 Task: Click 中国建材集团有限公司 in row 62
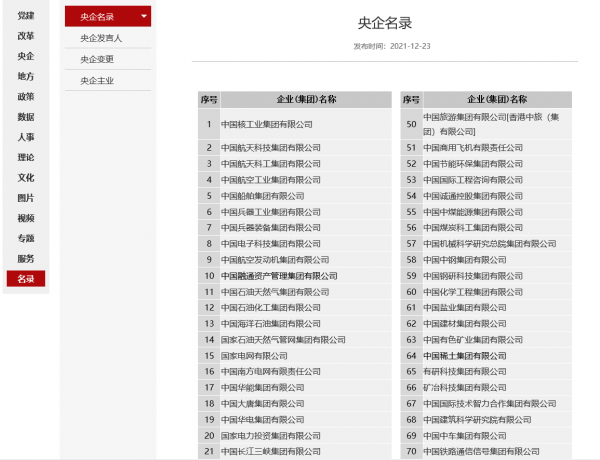click(465, 324)
